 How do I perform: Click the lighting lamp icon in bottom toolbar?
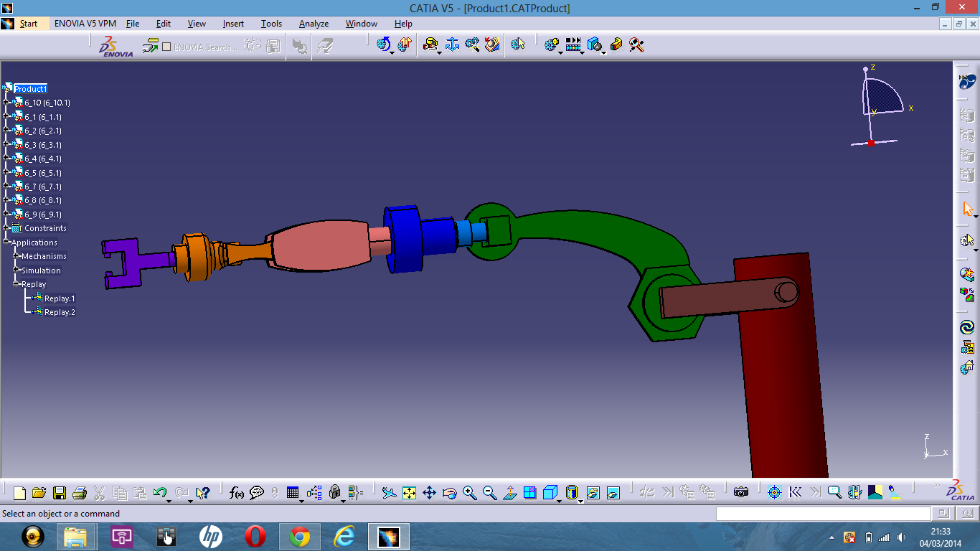(895, 492)
